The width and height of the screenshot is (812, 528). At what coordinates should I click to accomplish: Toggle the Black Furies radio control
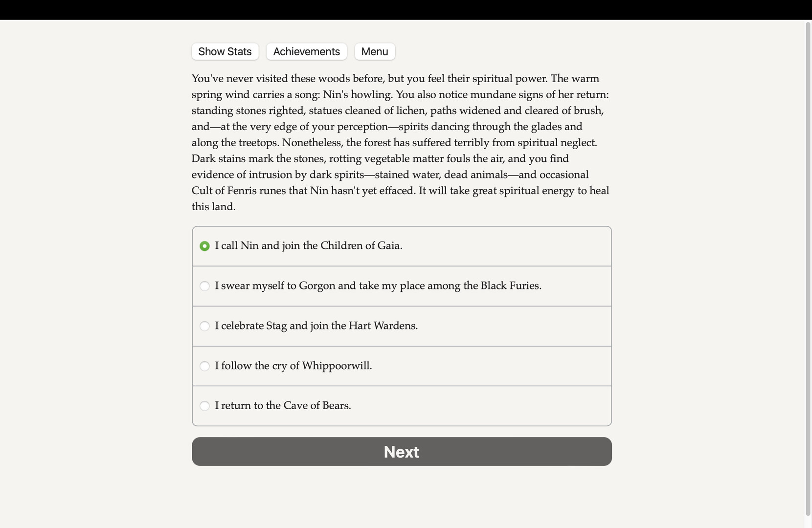pos(204,286)
